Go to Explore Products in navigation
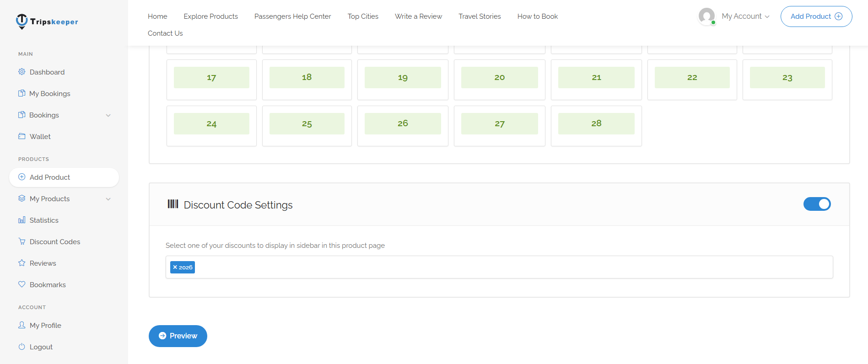Viewport: 868px width, 364px height. pos(210,16)
